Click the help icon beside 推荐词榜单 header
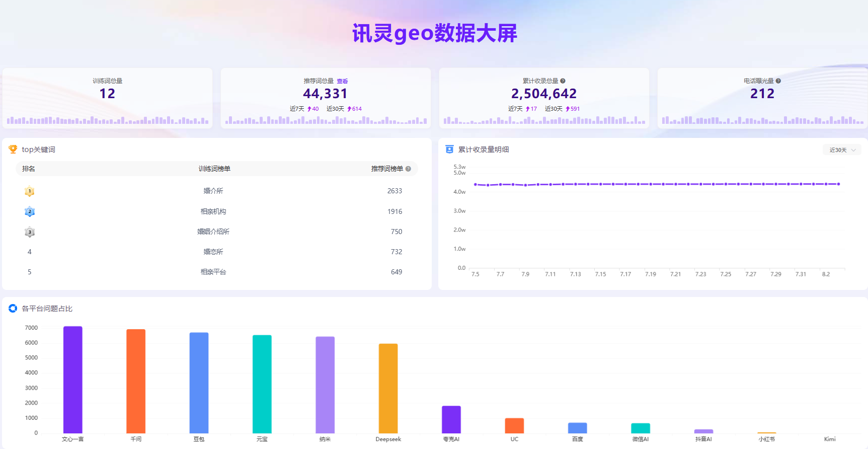868x449 pixels. (x=408, y=169)
